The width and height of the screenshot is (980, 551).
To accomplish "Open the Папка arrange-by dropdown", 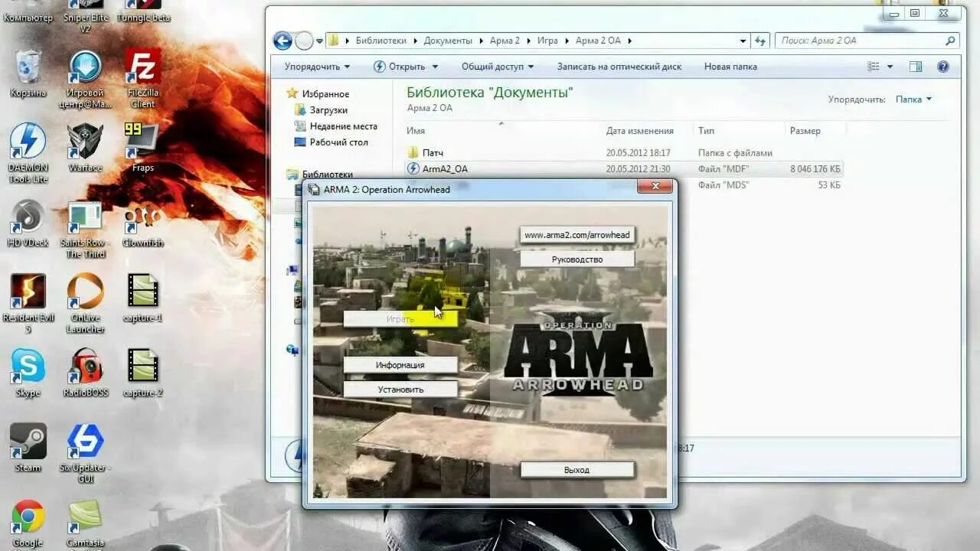I will 914,99.
